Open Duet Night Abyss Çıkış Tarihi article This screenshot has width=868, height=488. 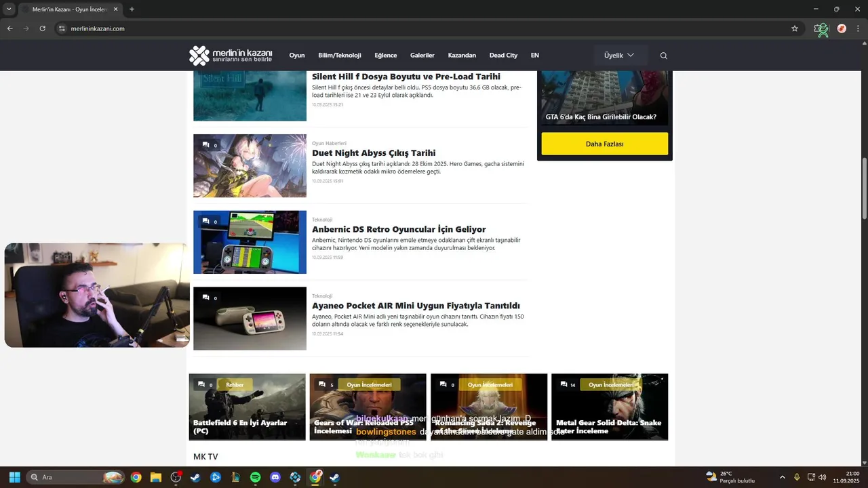(374, 153)
